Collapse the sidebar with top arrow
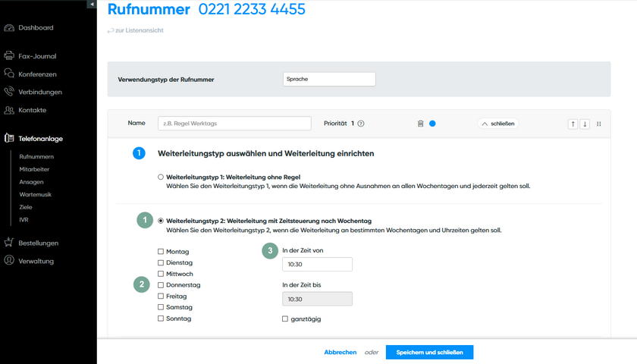The height and width of the screenshot is (364, 637). click(x=92, y=5)
